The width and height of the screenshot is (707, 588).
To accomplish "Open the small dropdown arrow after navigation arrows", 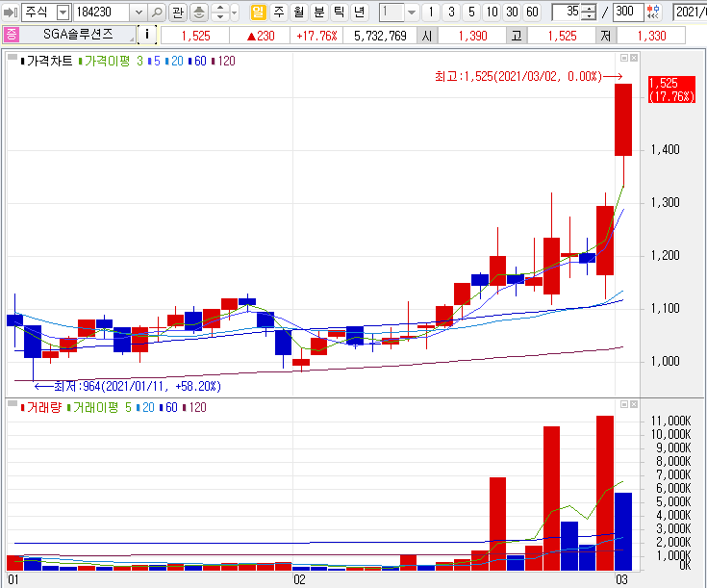I will [x=235, y=13].
